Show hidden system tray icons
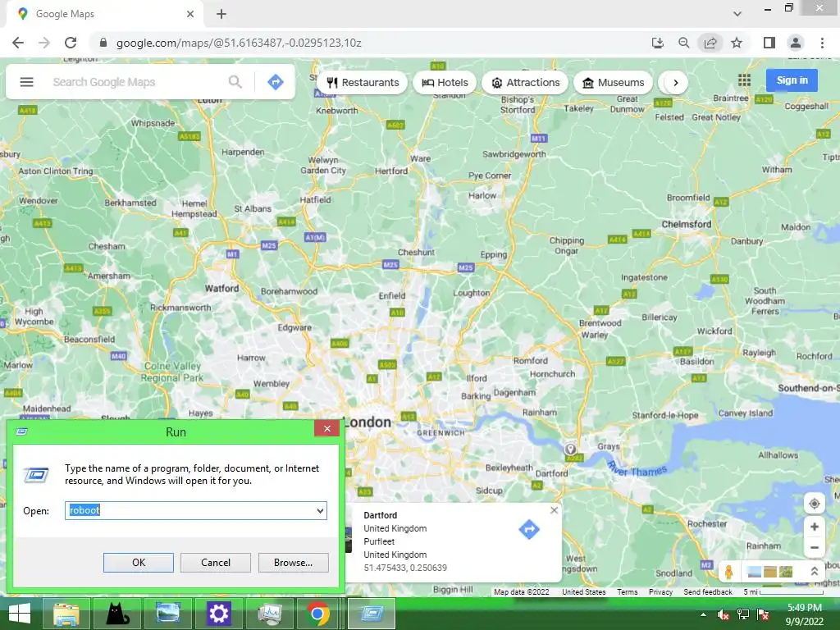 click(x=703, y=614)
